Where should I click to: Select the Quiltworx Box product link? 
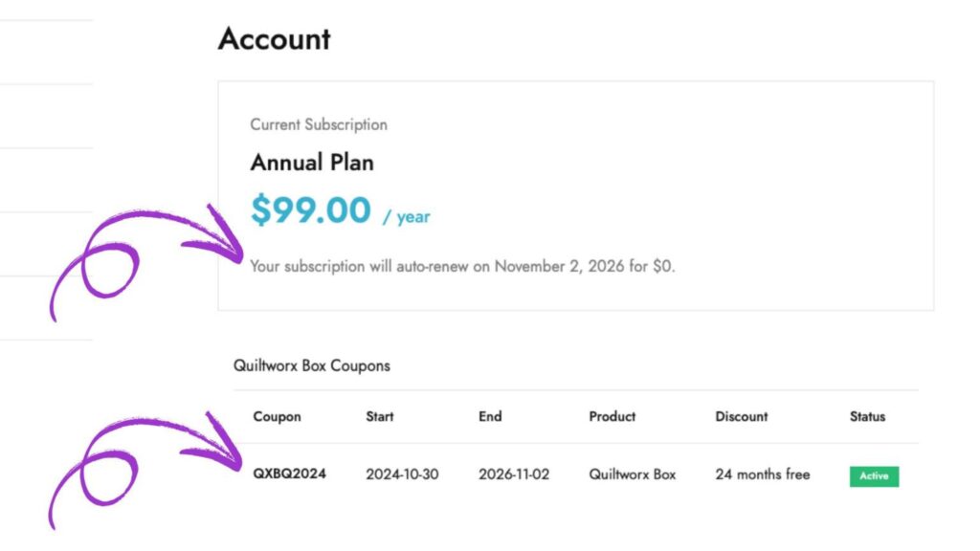coord(632,474)
